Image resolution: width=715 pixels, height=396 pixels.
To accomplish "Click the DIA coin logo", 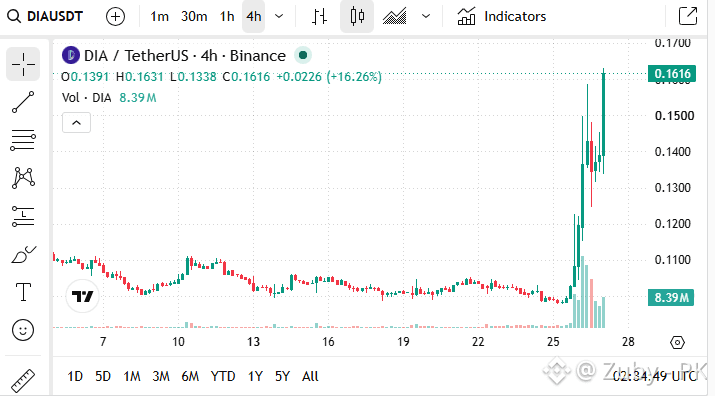I will coord(71,56).
